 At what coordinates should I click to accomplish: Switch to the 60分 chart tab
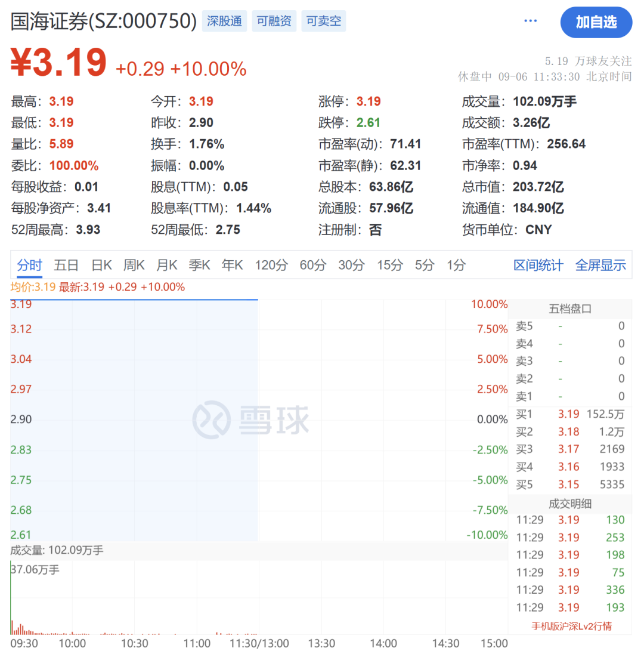tap(313, 266)
